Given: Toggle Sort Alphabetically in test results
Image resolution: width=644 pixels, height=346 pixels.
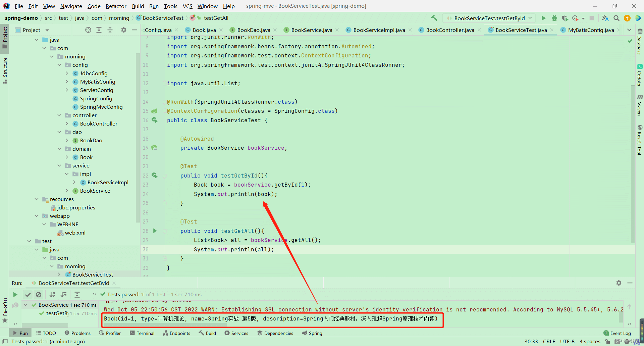Looking at the screenshot, I should coord(52,295).
